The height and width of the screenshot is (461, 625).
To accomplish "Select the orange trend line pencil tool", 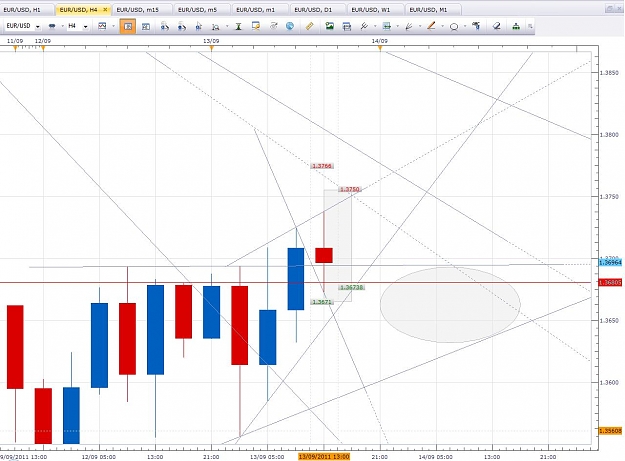I will click(431, 26).
